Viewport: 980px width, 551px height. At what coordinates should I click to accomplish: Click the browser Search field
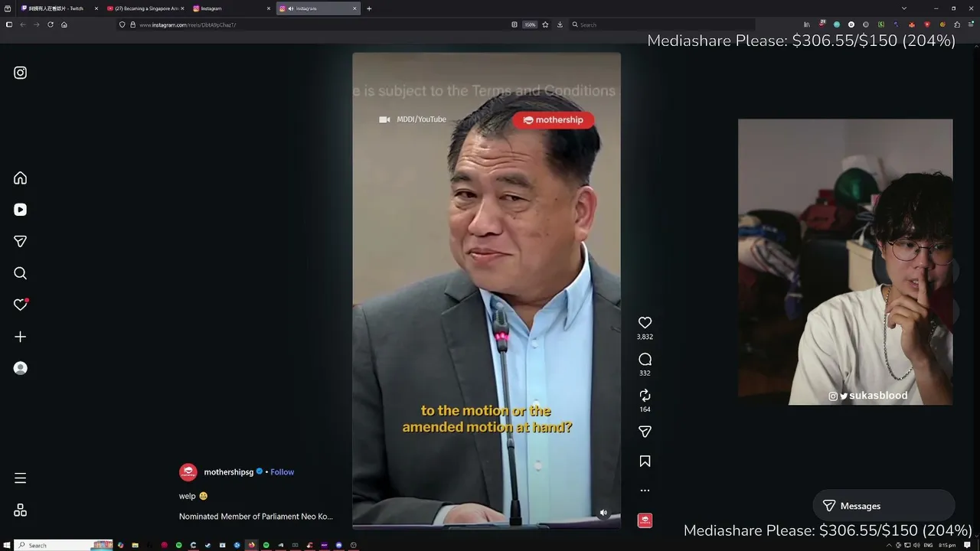tap(662, 24)
